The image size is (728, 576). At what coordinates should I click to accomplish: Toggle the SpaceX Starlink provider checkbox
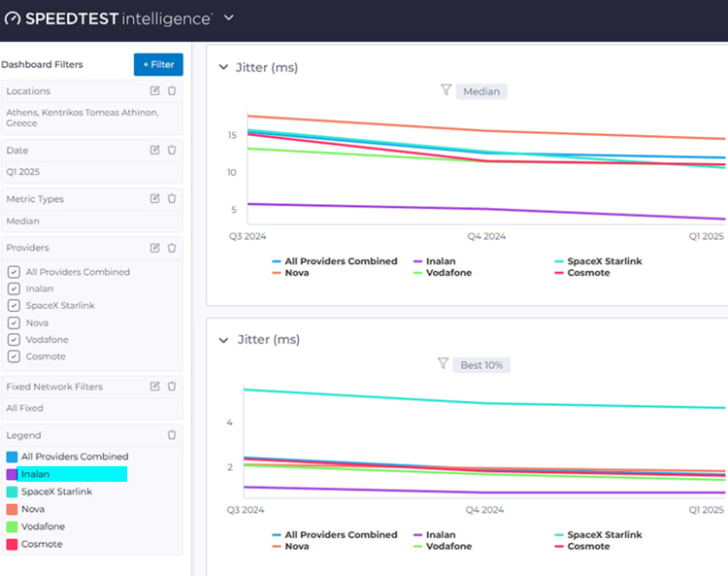click(x=14, y=306)
